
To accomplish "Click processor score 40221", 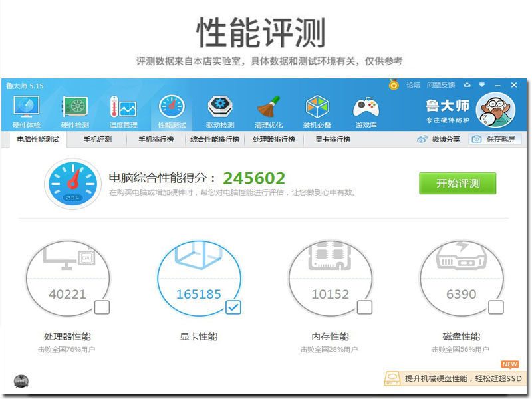I will pos(67,294).
